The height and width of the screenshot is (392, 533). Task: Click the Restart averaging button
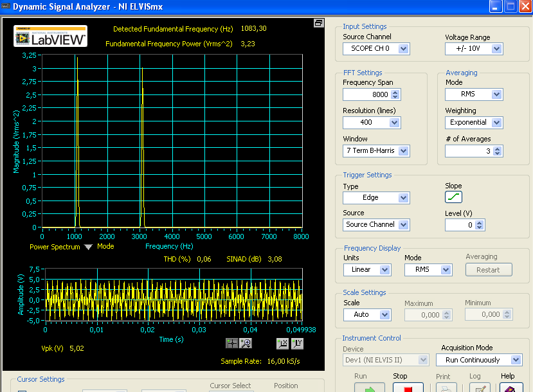489,270
